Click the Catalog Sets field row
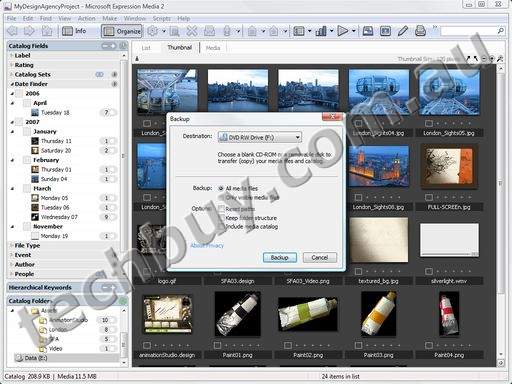512x384 pixels. (63, 75)
